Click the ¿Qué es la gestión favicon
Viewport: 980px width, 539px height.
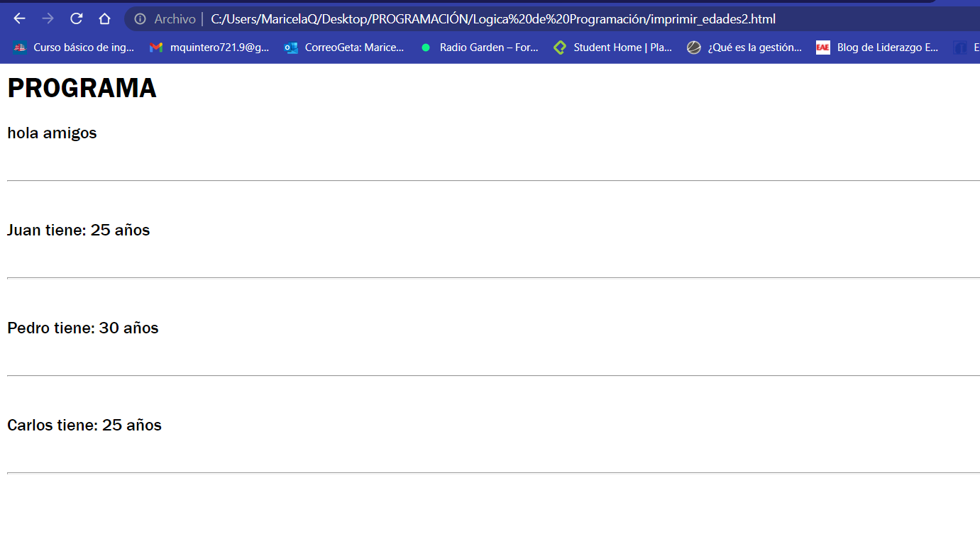pyautogui.click(x=694, y=48)
